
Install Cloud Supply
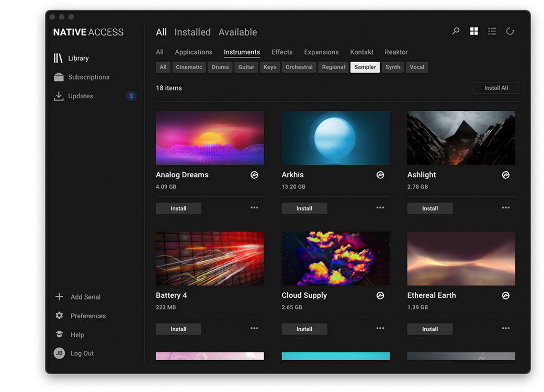point(304,329)
